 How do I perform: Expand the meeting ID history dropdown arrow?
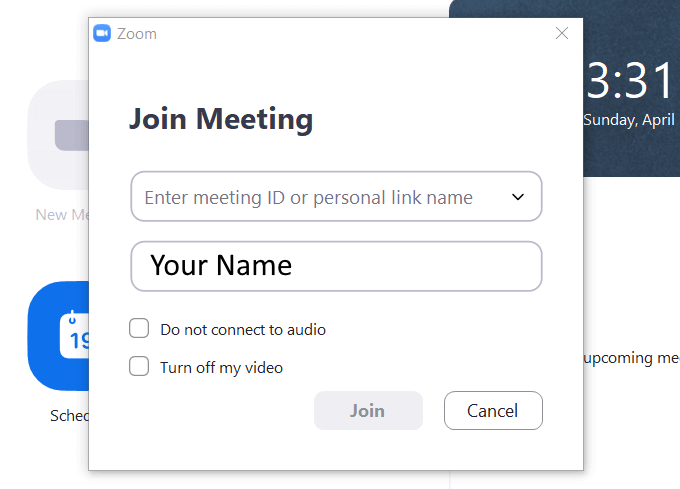tap(518, 197)
